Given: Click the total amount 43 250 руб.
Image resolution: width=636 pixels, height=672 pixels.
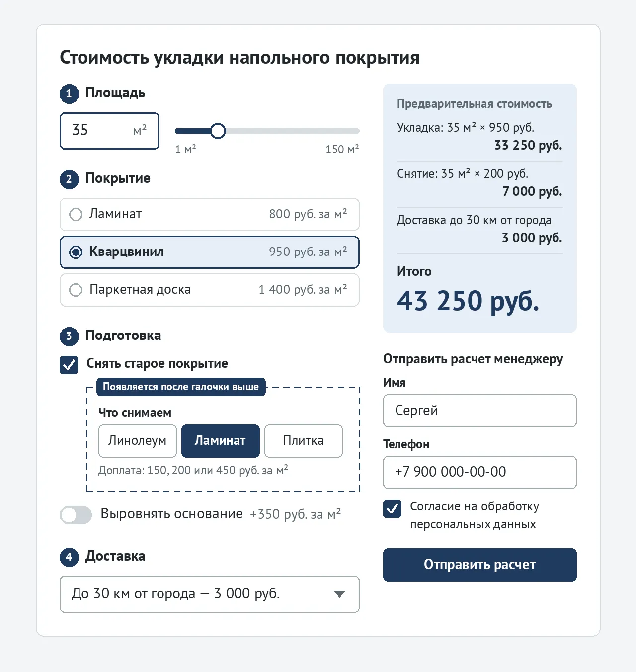Looking at the screenshot, I should (x=468, y=301).
